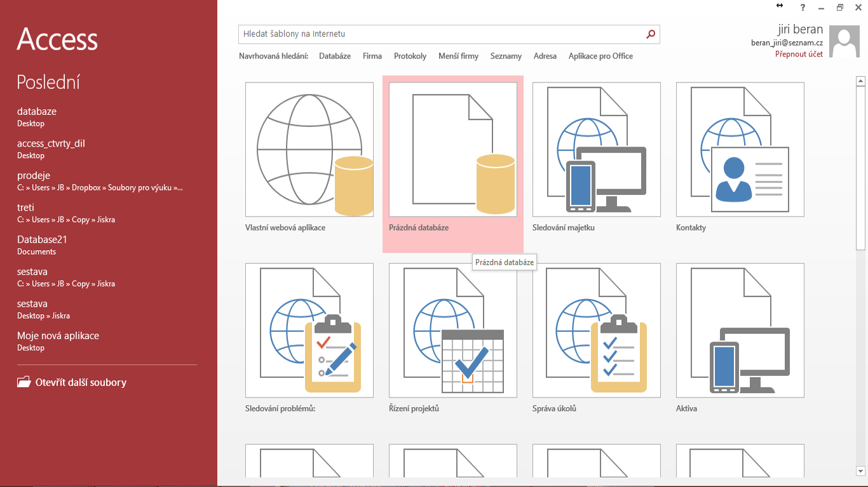This screenshot has width=868, height=487.
Task: Search suggested term Seznamy
Action: 506,56
